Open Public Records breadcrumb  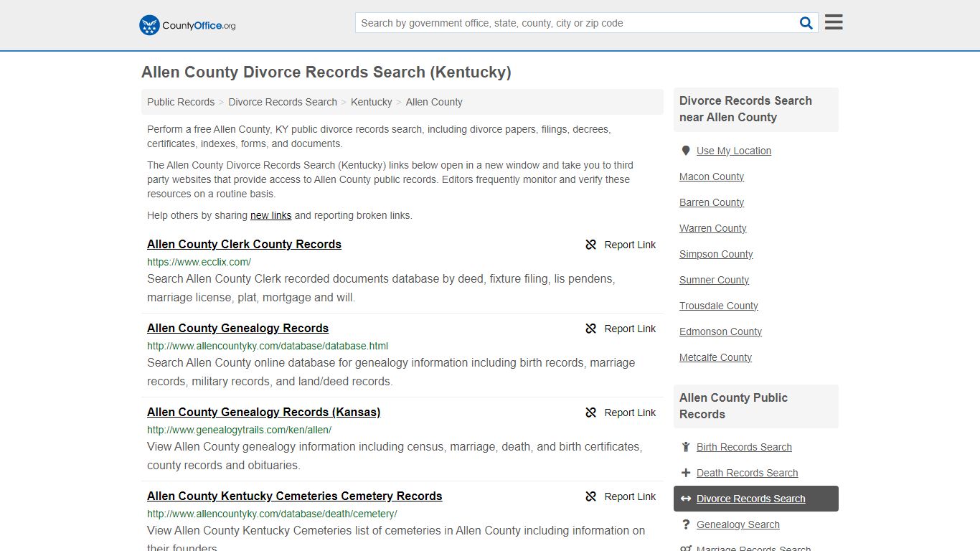(181, 102)
